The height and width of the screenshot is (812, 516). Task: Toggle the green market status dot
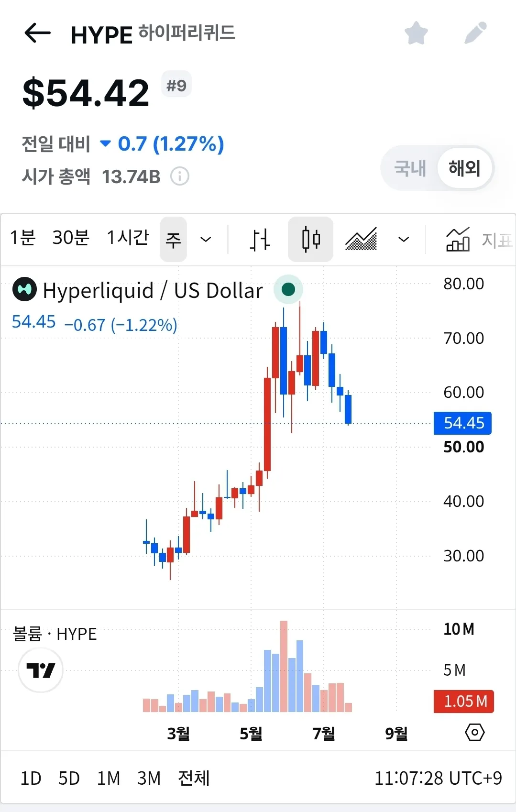coord(288,289)
